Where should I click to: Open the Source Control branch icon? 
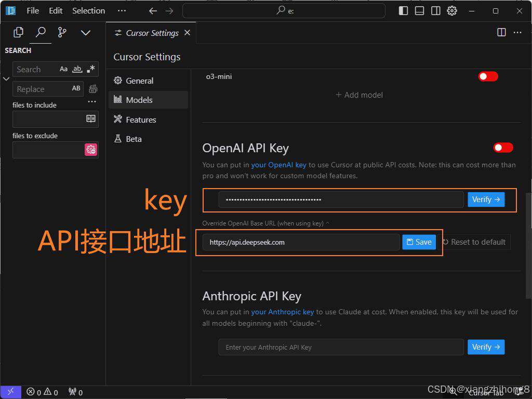tap(62, 33)
